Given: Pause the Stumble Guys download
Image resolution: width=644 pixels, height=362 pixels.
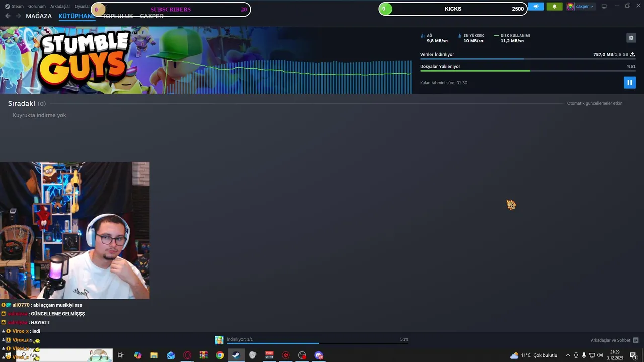Looking at the screenshot, I should point(629,82).
